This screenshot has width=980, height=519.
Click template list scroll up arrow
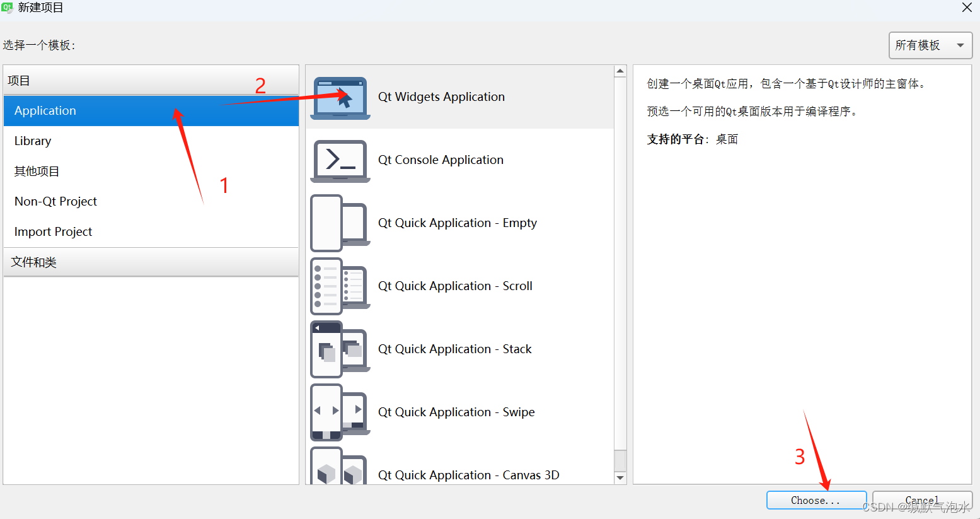click(x=620, y=71)
